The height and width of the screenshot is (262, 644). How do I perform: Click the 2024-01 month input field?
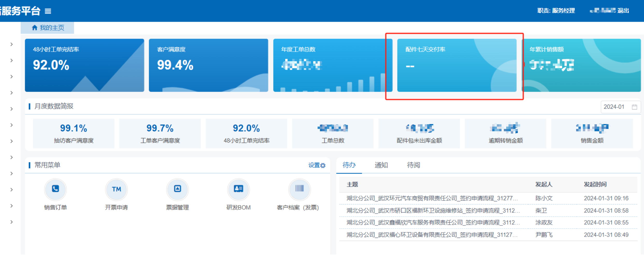click(x=620, y=107)
